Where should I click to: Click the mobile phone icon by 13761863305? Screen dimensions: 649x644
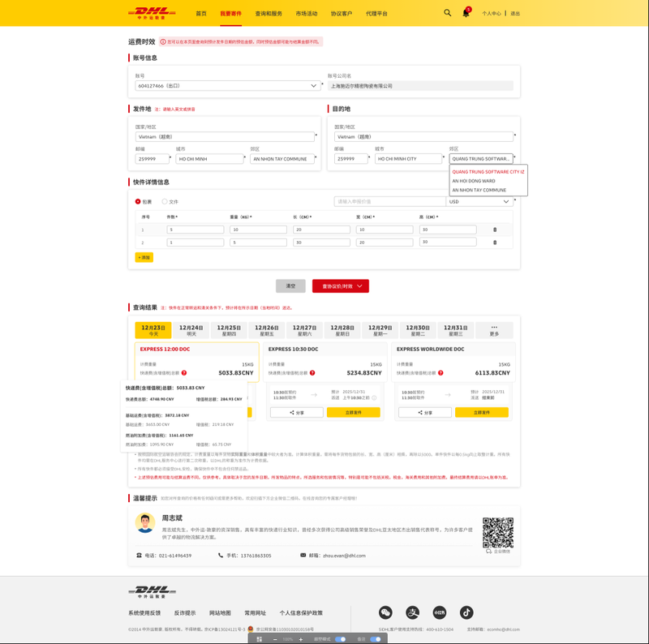coord(221,555)
